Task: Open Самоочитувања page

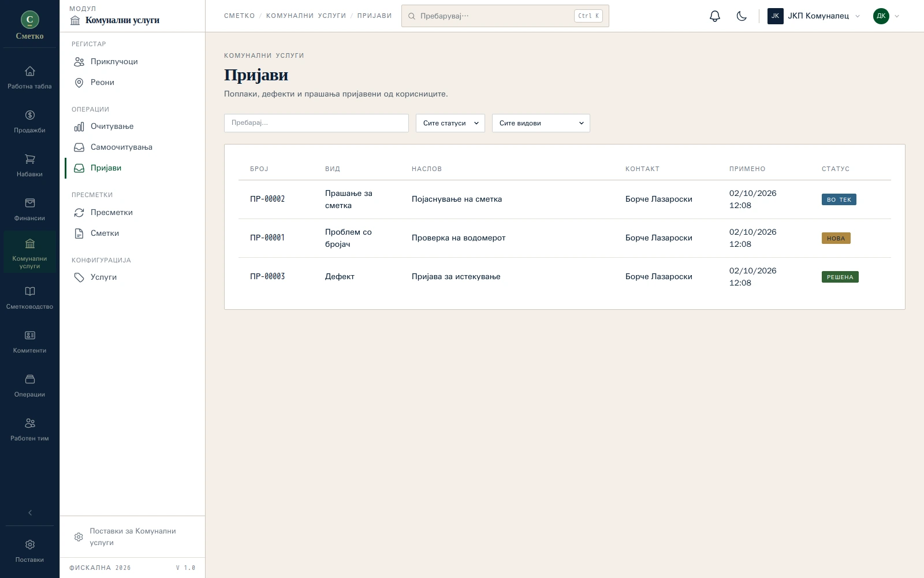Action: [x=132, y=147]
